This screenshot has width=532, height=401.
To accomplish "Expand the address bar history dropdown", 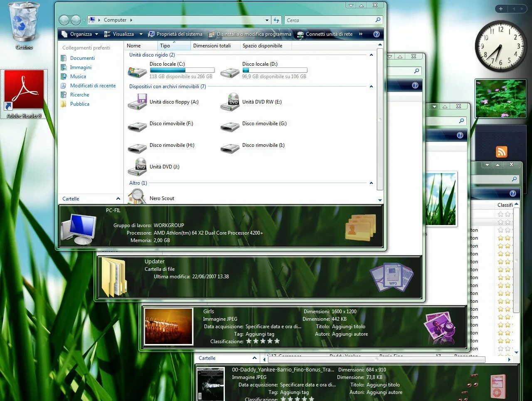I will (267, 20).
